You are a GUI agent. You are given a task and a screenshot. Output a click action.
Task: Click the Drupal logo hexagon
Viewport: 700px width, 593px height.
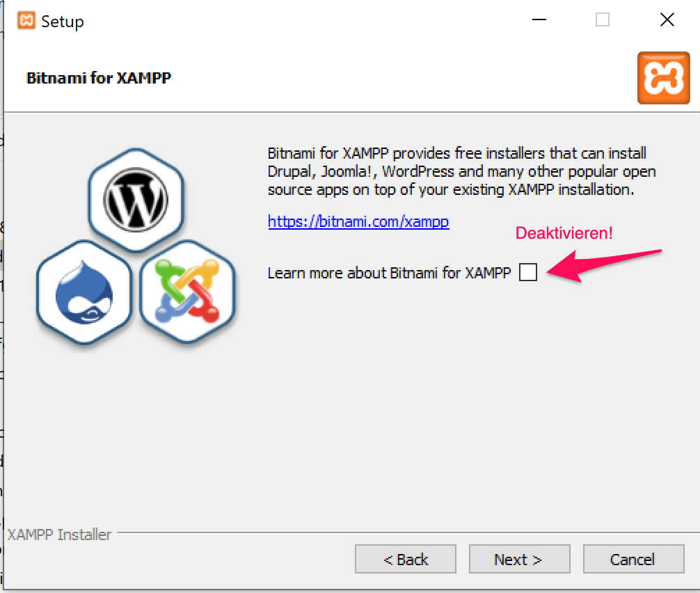pyautogui.click(x=84, y=292)
